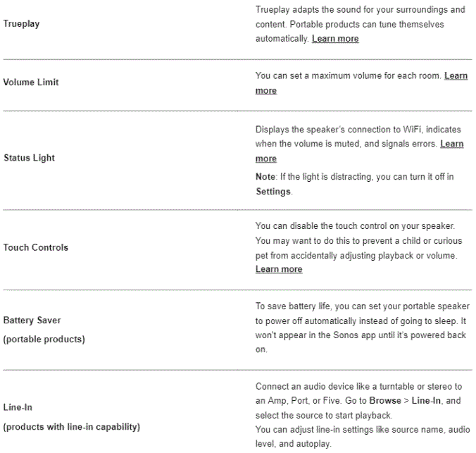
Task: Click "(products with line-in capability)" subtitle
Action: tap(73, 426)
